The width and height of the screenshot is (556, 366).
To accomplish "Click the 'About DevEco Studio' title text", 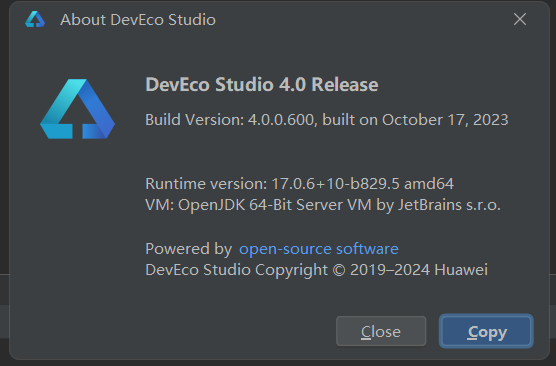I will 138,20.
